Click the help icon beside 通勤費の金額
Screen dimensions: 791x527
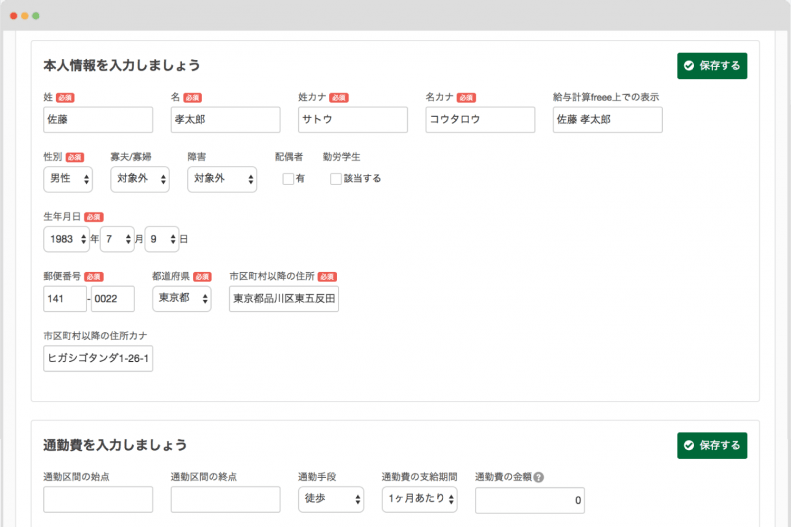539,477
